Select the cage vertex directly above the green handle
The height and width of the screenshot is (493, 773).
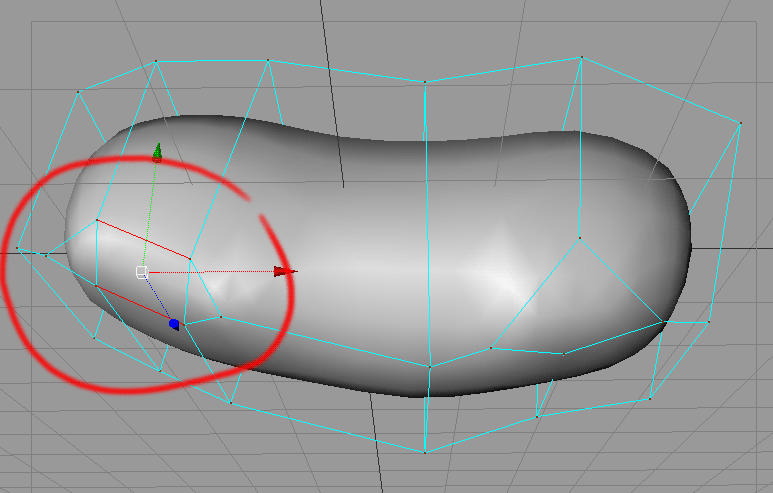(156, 62)
